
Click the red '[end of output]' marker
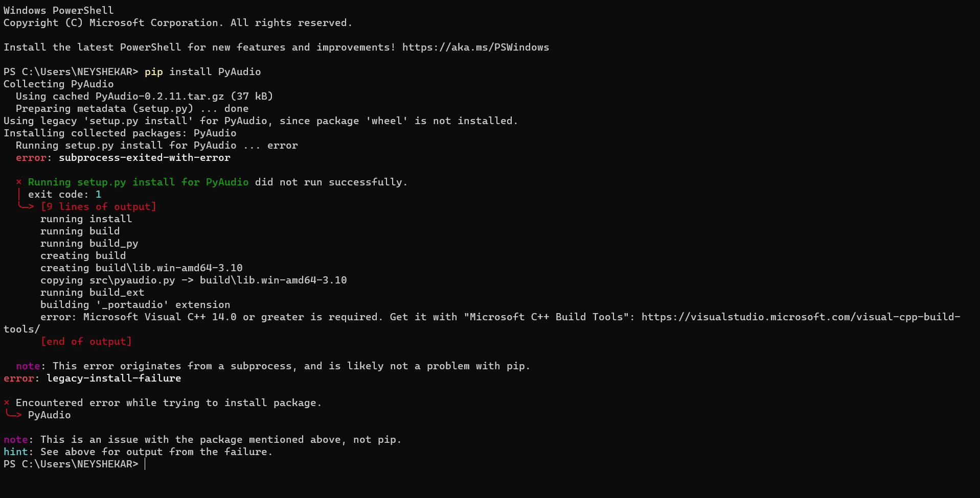[x=86, y=342]
